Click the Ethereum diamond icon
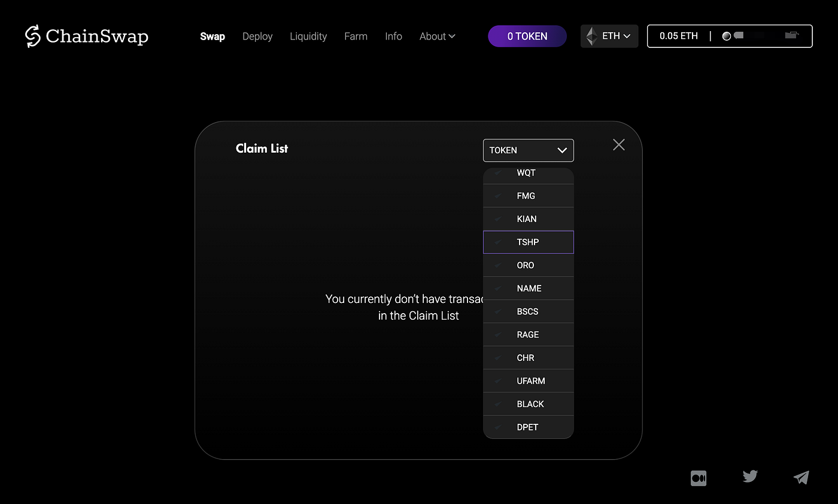This screenshot has height=504, width=838. pyautogui.click(x=591, y=36)
